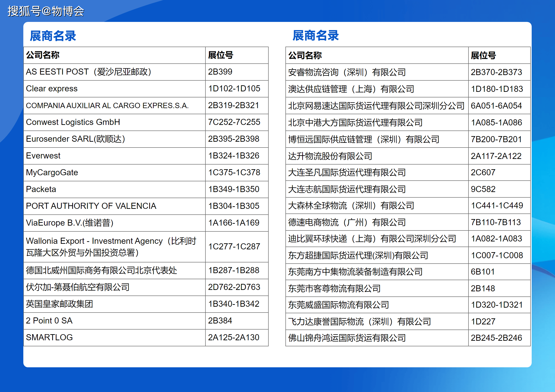
Task: Click ViaEurope B.V.(维诺普) entry
Action: 70,223
